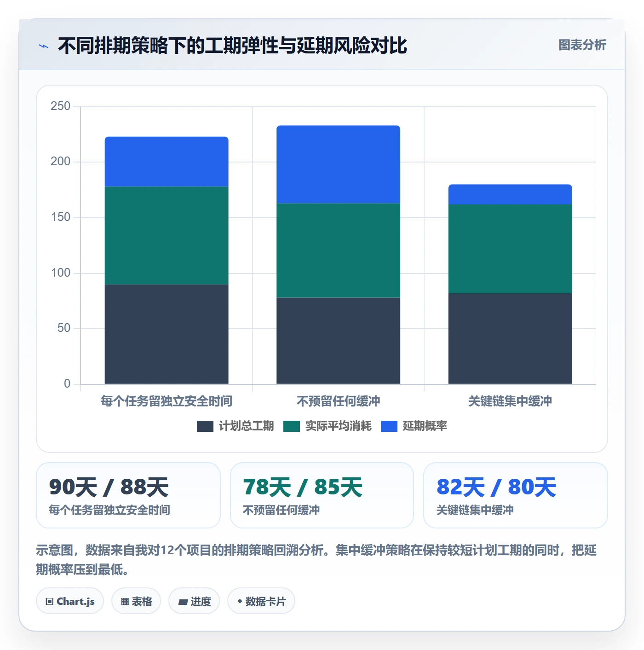This screenshot has width=644, height=650.
Task: Click the Chart.js tag chip
Action: pos(70,601)
